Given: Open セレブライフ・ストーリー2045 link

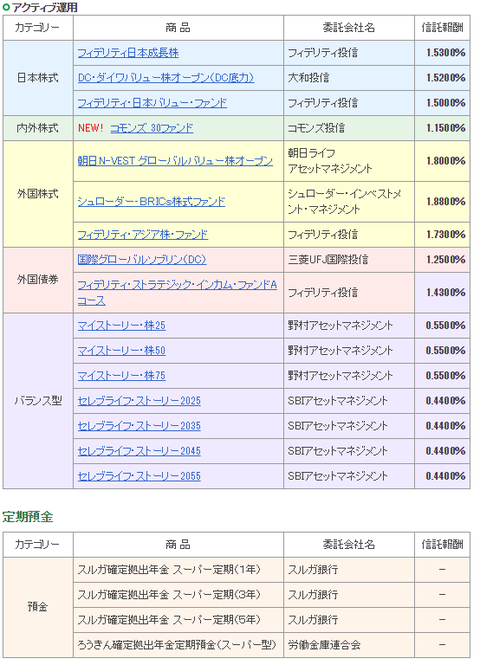Looking at the screenshot, I should [139, 451].
